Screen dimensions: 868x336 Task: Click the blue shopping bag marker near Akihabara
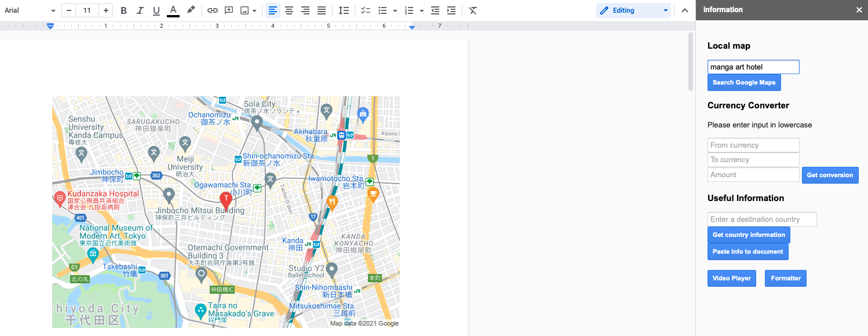pos(363,114)
